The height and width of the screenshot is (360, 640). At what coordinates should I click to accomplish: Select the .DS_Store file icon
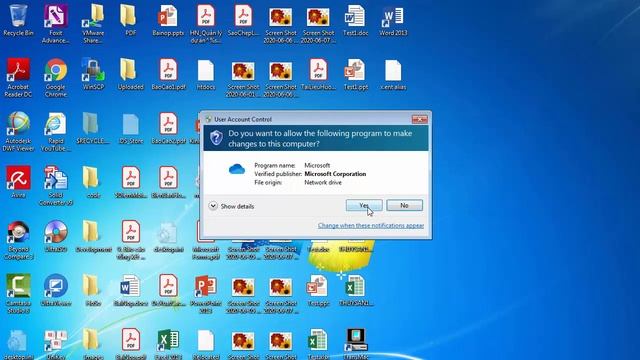point(131,128)
